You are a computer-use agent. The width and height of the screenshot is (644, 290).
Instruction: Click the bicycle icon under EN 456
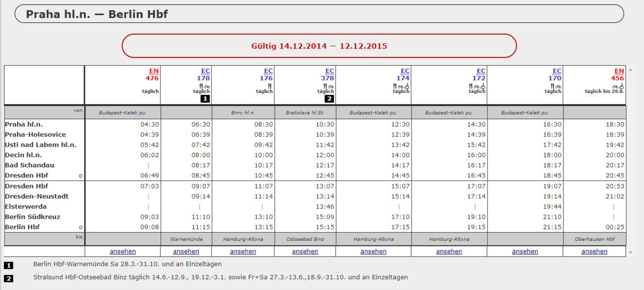615,86
